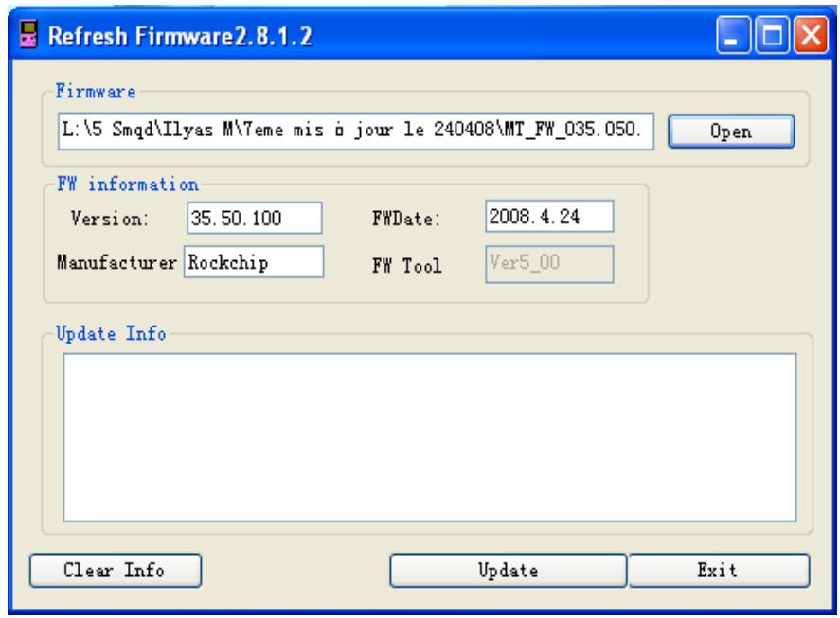Clear the log with Clear Info button

point(116,571)
